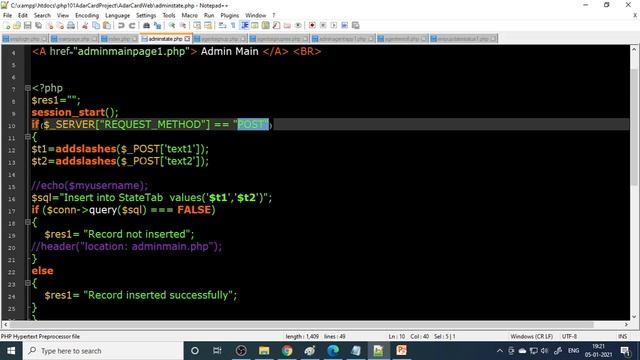Click the horizontal scrollbar right arrow
The image size is (640, 360).
(627, 324)
